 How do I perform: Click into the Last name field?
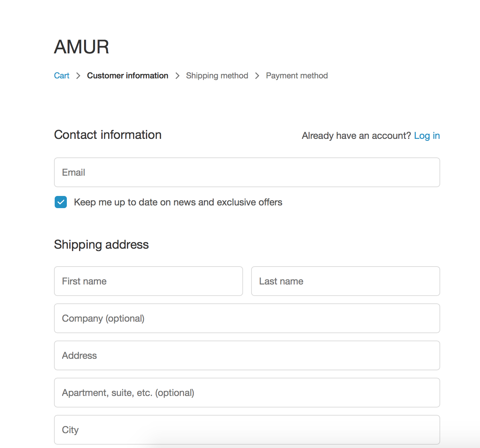[345, 281]
